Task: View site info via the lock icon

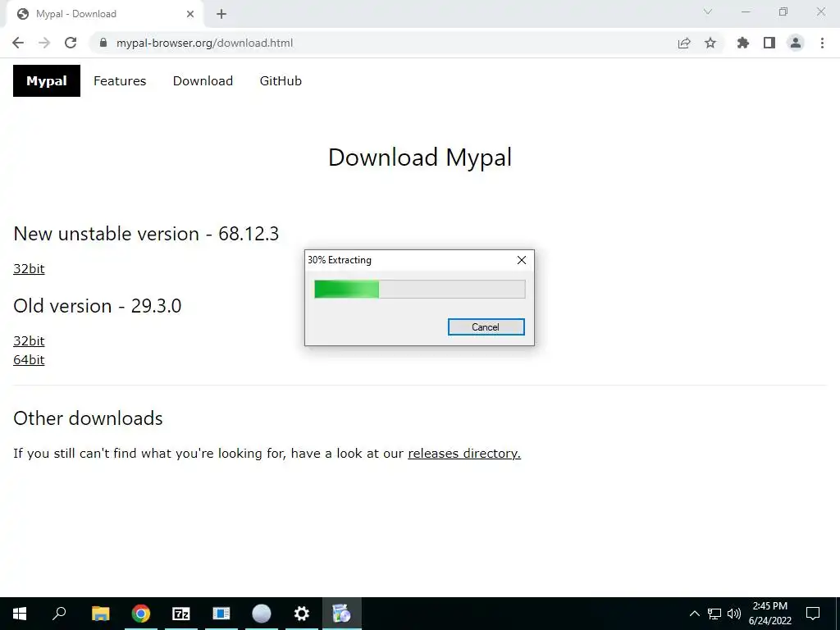Action: [x=103, y=43]
